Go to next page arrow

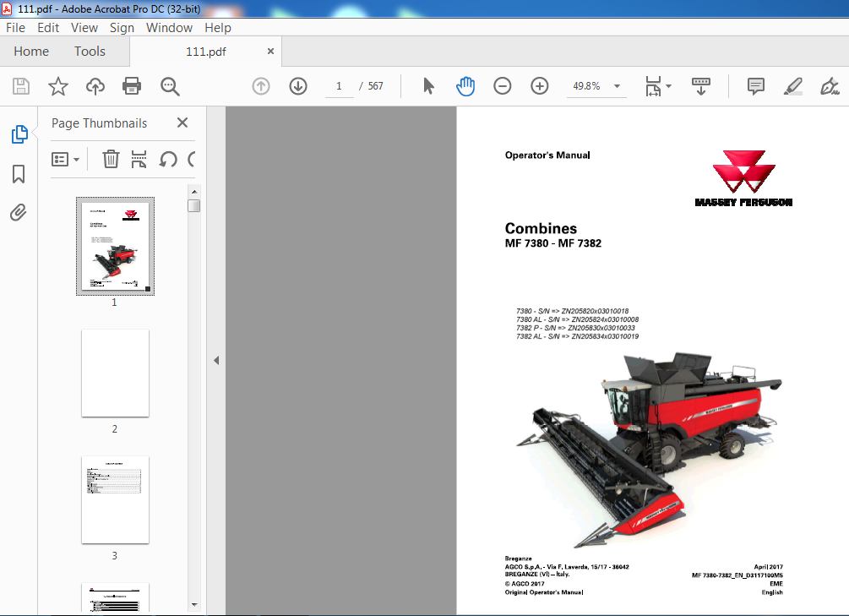coord(298,86)
